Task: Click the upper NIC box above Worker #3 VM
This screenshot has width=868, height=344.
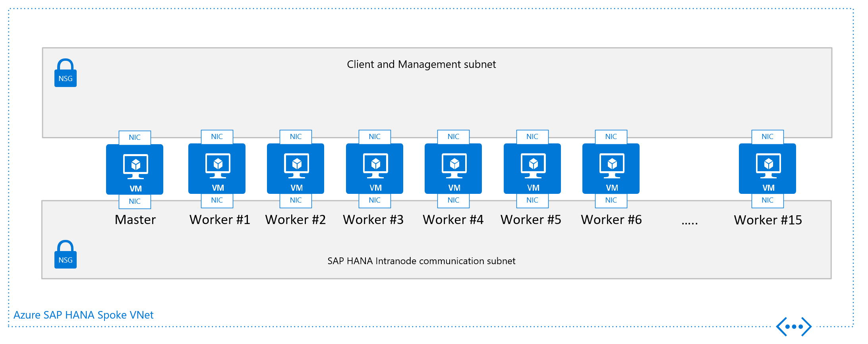Action: click(x=375, y=137)
